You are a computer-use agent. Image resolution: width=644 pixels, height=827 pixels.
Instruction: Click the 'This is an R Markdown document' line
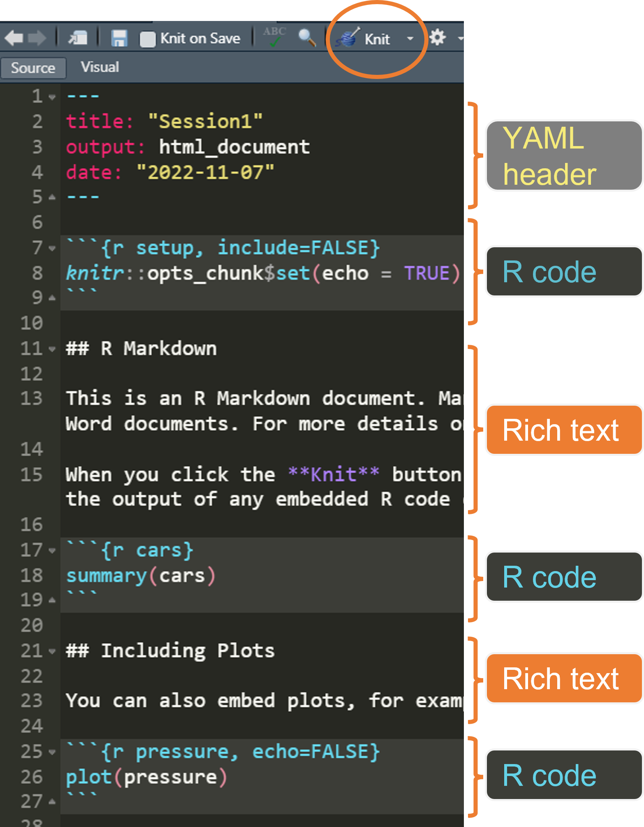264,399
